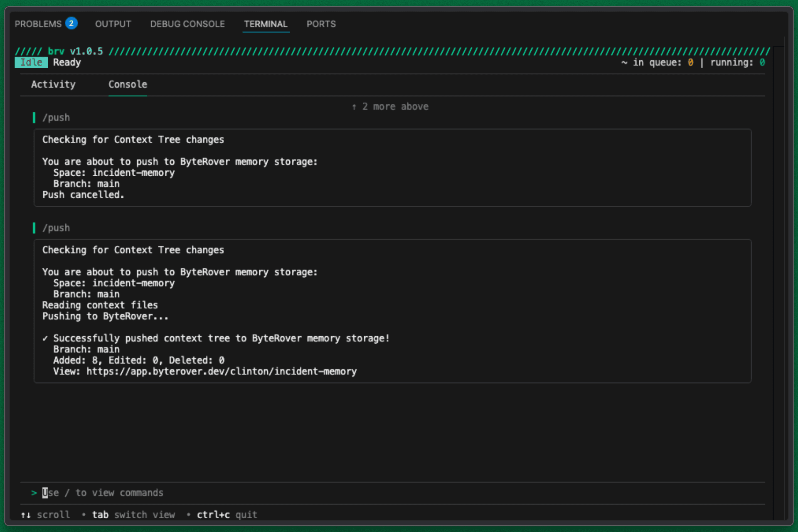Image resolution: width=798 pixels, height=532 pixels.
Task: Open the PROBLEMS panel tab
Action: [38, 24]
